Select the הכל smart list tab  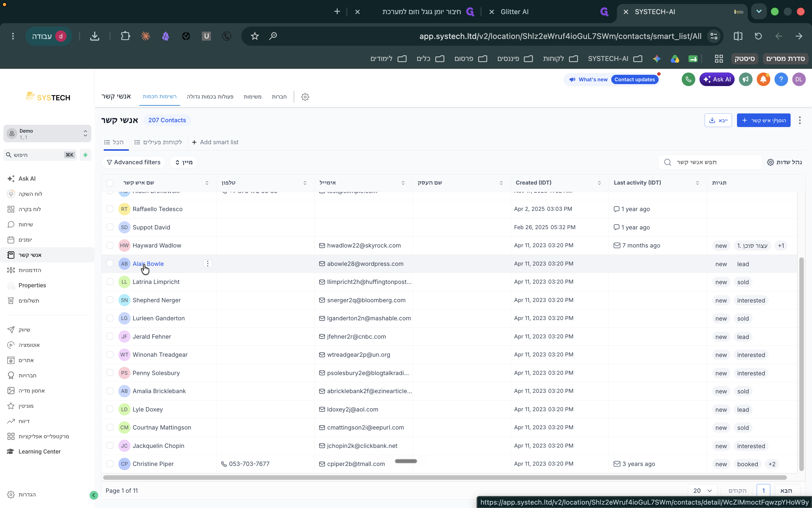point(114,142)
